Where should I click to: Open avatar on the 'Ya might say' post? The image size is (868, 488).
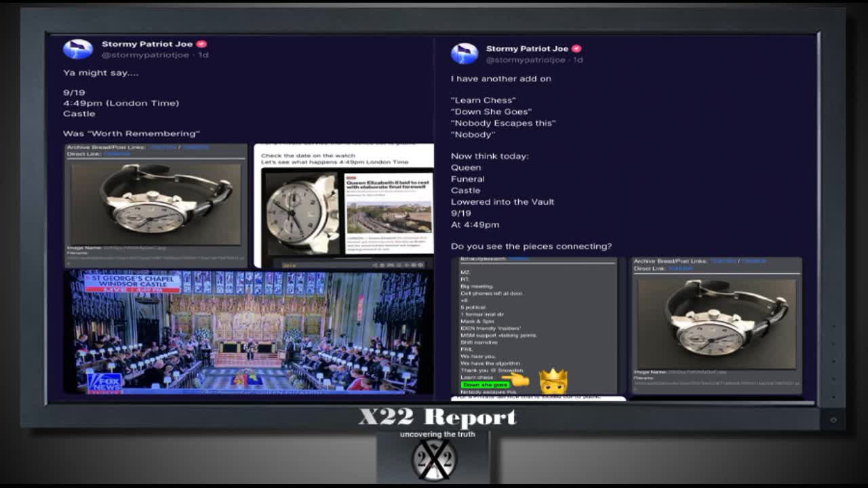coord(77,49)
